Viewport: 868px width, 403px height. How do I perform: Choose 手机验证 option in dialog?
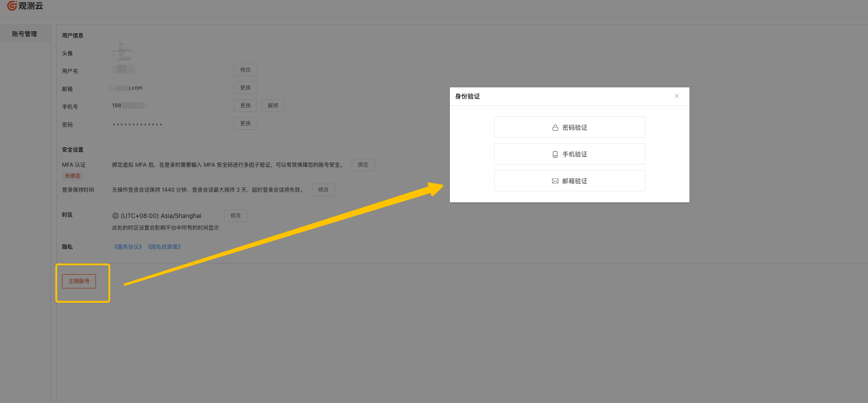coord(569,154)
